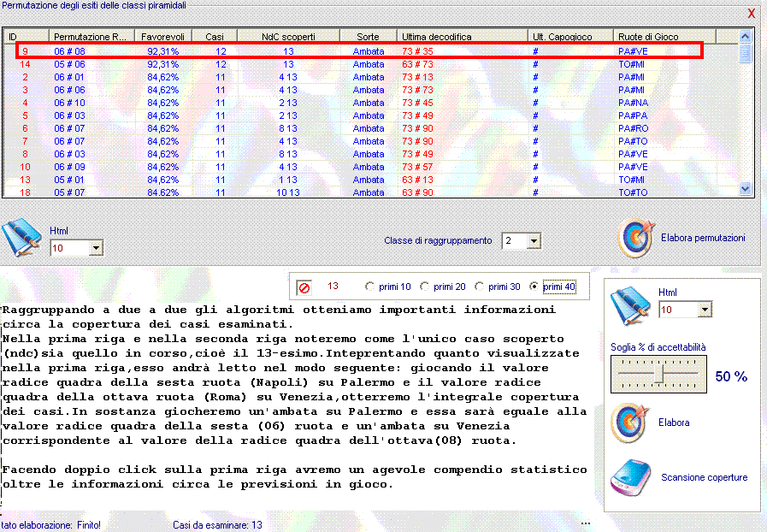Viewport: 767px width, 532px height.
Task: Click the Ruote di Gioco column header
Action: pyautogui.click(x=664, y=37)
